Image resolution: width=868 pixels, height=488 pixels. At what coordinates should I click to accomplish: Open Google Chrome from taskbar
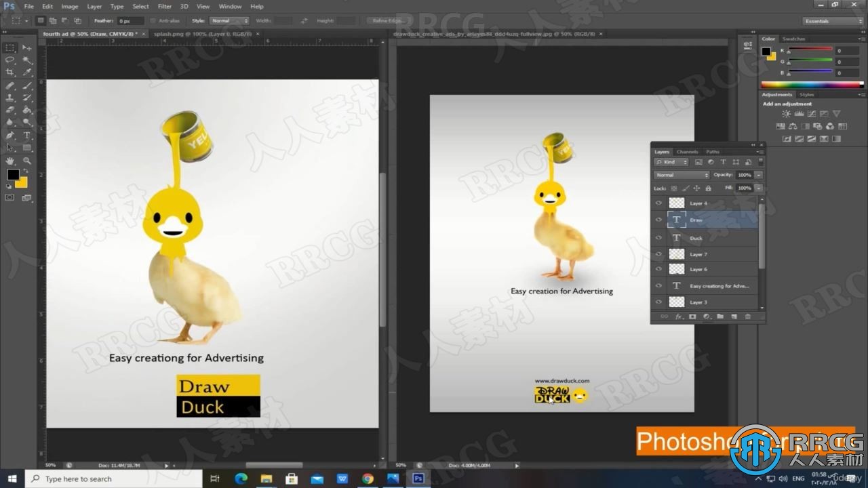click(368, 479)
